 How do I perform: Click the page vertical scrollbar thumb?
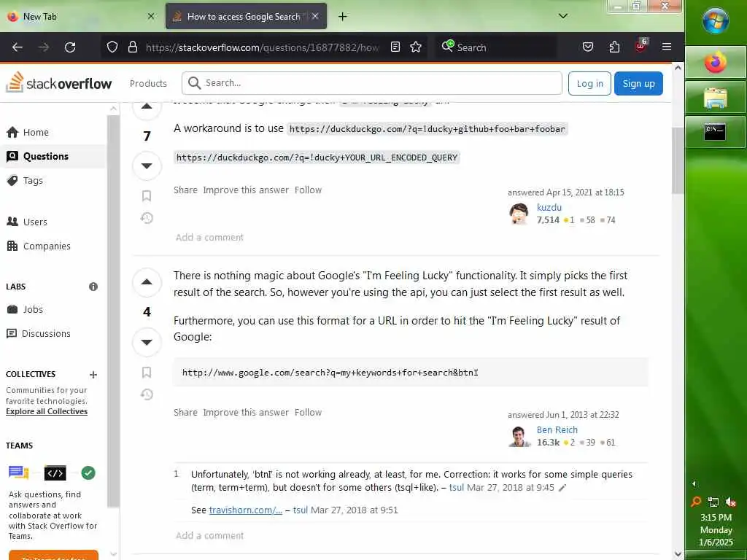click(678, 161)
